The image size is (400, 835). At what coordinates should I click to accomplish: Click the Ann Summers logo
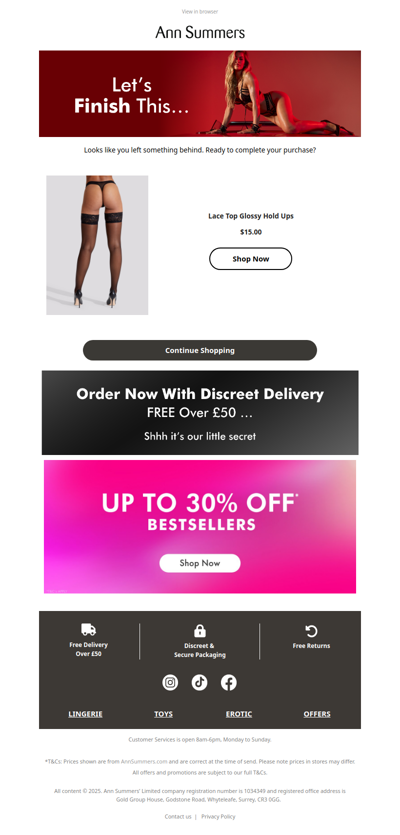(x=200, y=32)
